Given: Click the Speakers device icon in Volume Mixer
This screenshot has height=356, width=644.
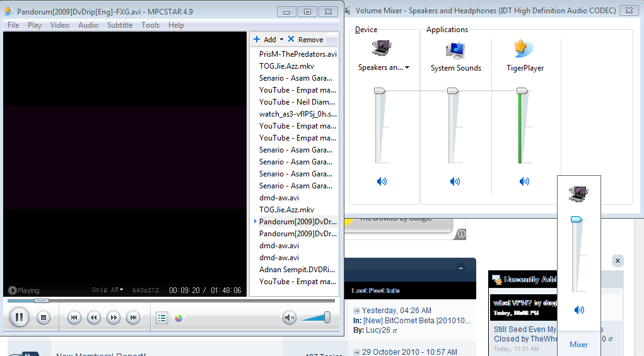Looking at the screenshot, I should [x=382, y=49].
